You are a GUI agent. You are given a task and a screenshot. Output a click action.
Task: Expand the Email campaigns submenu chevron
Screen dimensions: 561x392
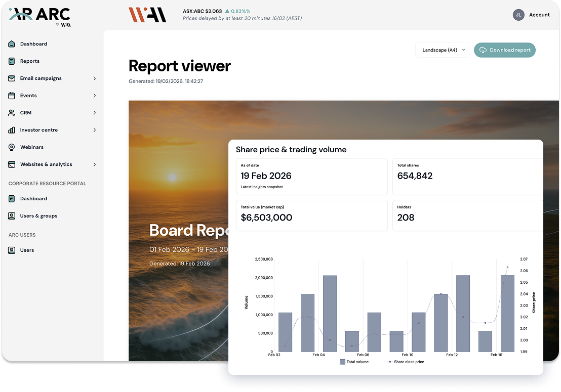[x=95, y=78]
